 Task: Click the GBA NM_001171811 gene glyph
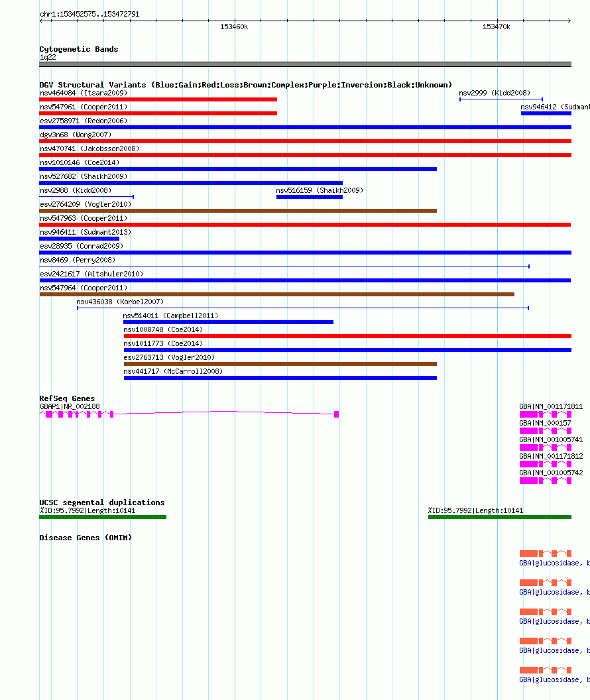coord(546,414)
